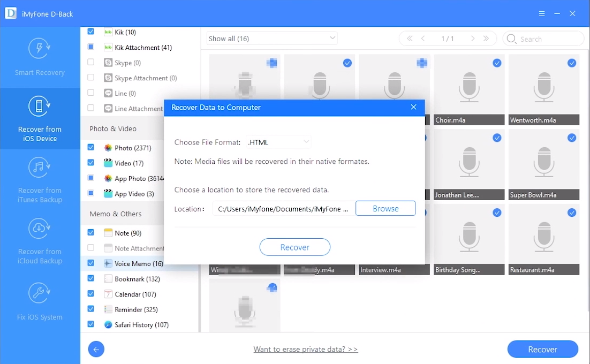Open the Choose File Format dropdown
The image size is (590, 364).
(x=278, y=142)
